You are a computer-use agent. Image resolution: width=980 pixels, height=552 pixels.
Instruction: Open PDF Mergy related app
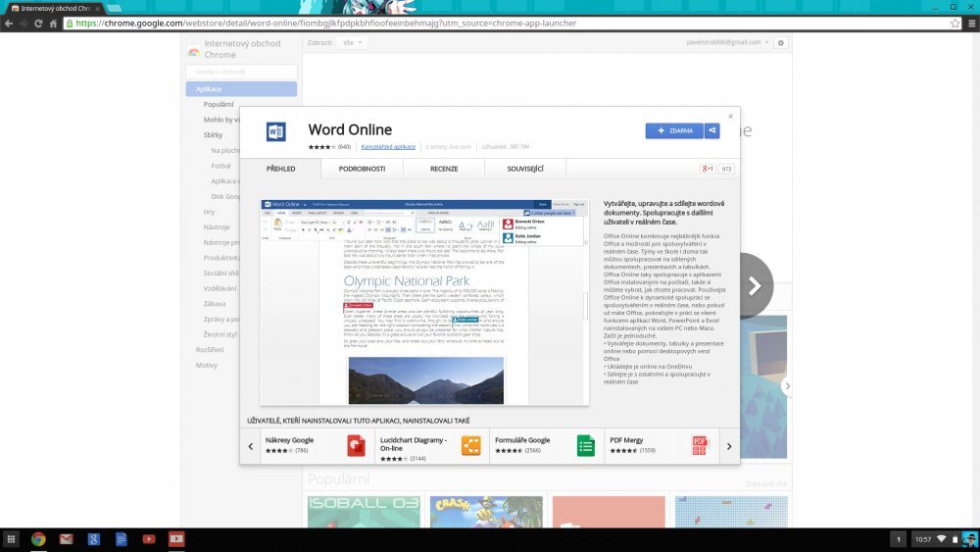(661, 446)
